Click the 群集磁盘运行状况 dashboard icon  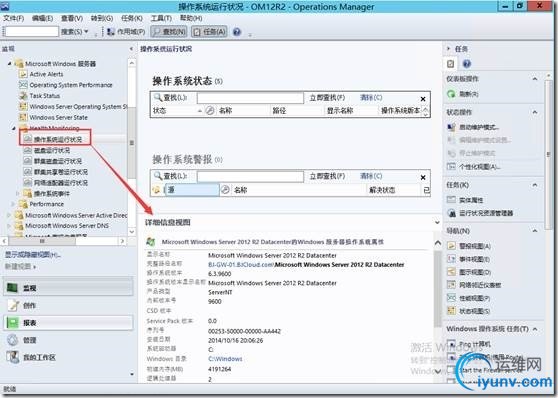[28, 161]
